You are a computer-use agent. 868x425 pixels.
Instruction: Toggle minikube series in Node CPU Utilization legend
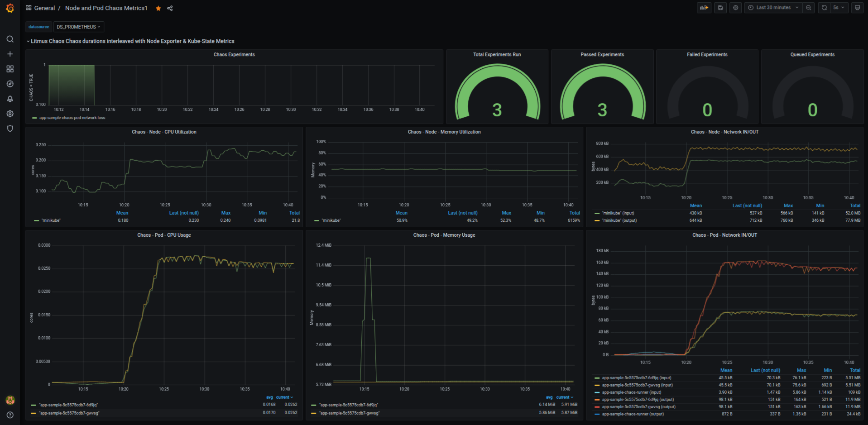pos(51,220)
